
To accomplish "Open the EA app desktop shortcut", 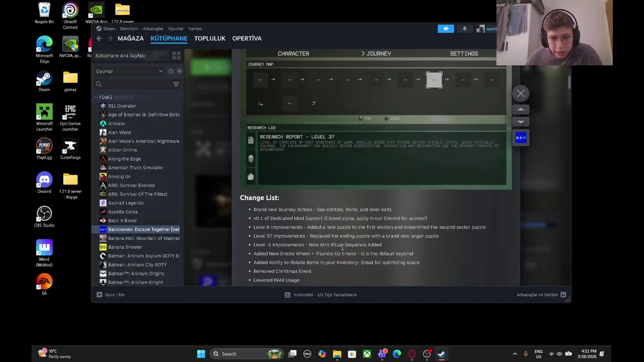I will tap(44, 285).
